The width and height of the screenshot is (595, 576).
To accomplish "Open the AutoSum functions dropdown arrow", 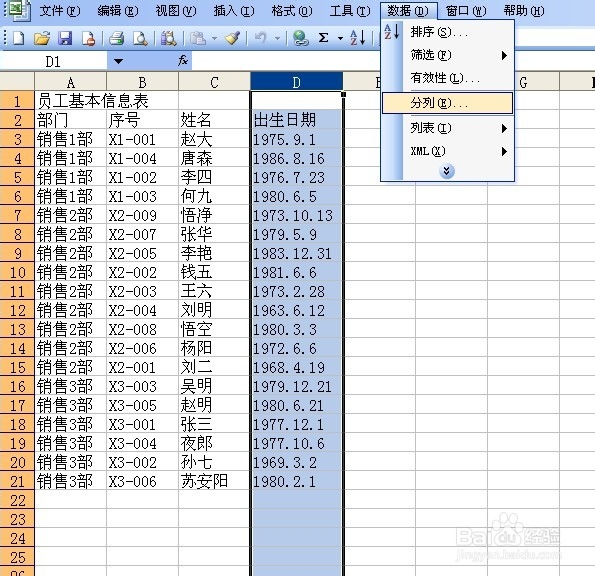I will coord(340,38).
